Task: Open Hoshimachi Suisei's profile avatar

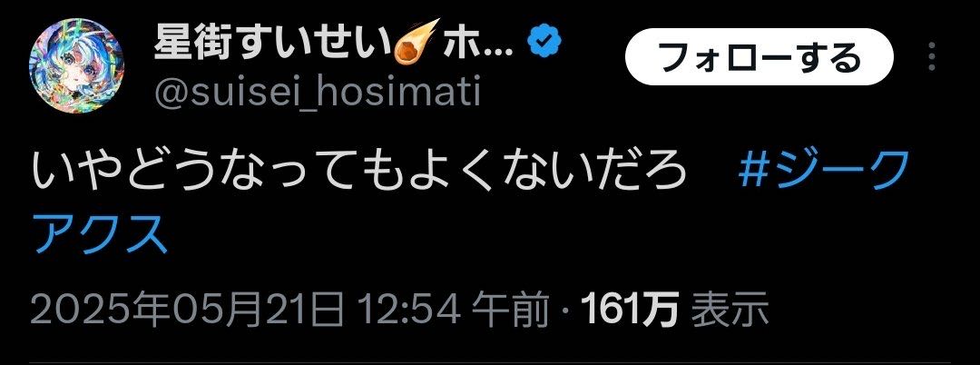Action: click(77, 66)
